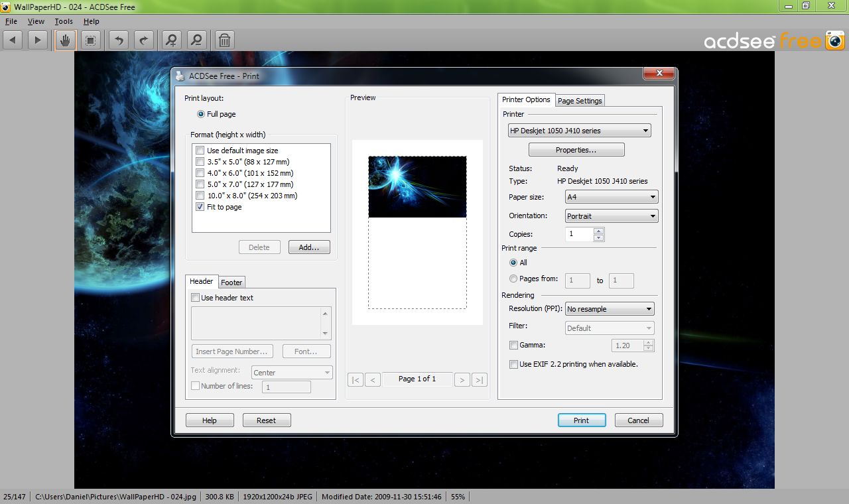Go to last preview page
Viewport: 849px width, 504px height.
pyautogui.click(x=479, y=379)
